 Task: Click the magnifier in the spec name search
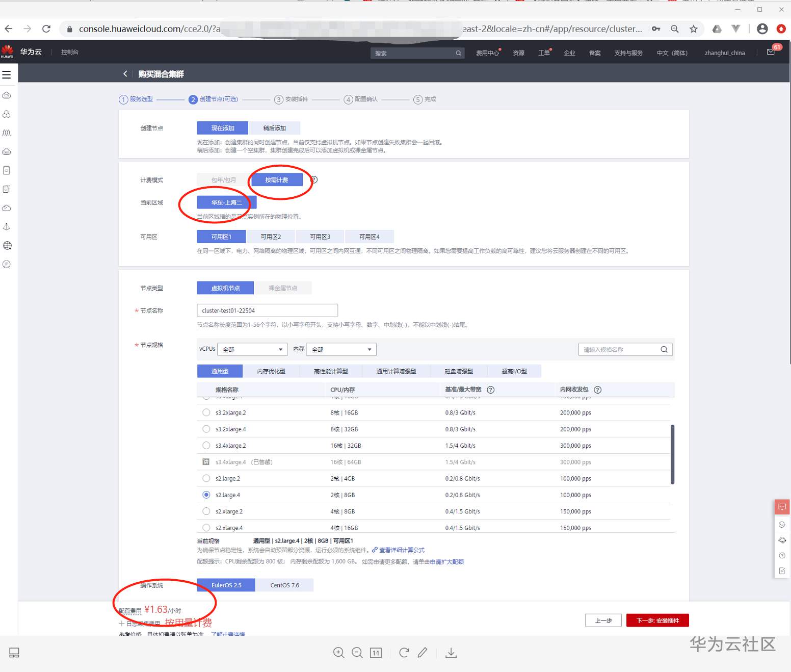(x=664, y=349)
